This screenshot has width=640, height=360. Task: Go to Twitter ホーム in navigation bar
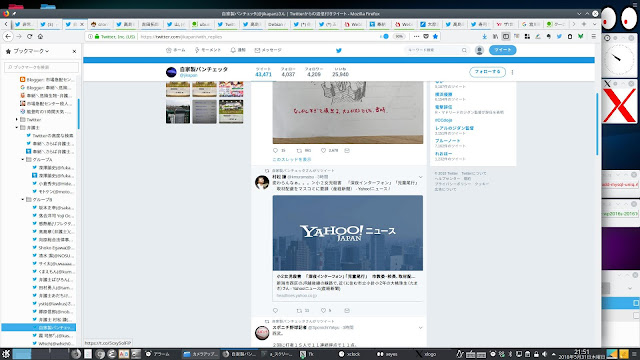coord(176,50)
